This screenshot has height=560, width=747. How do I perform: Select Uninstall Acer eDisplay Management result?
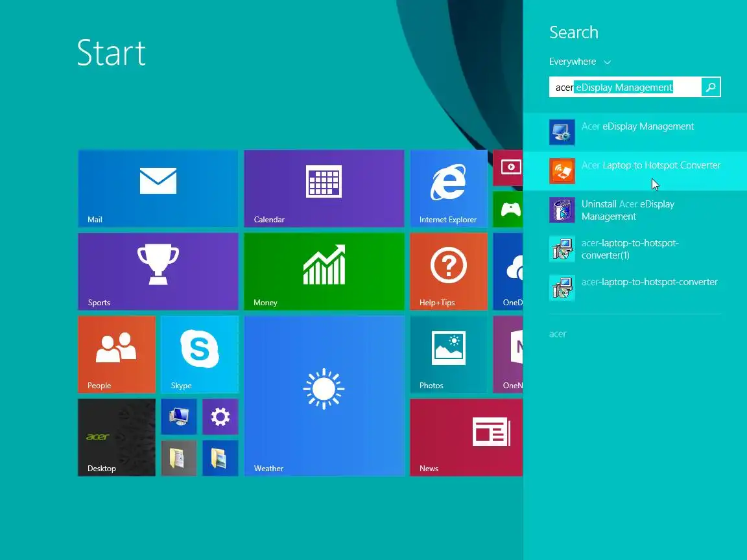(x=635, y=210)
